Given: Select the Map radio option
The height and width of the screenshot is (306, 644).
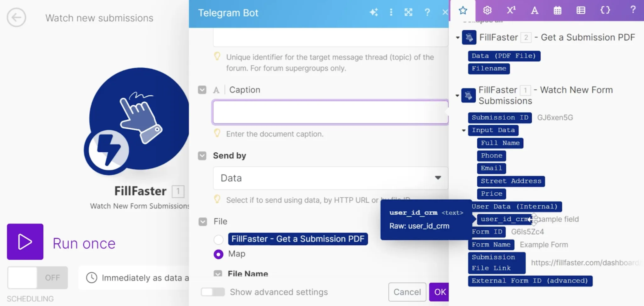Looking at the screenshot, I should pos(219,254).
